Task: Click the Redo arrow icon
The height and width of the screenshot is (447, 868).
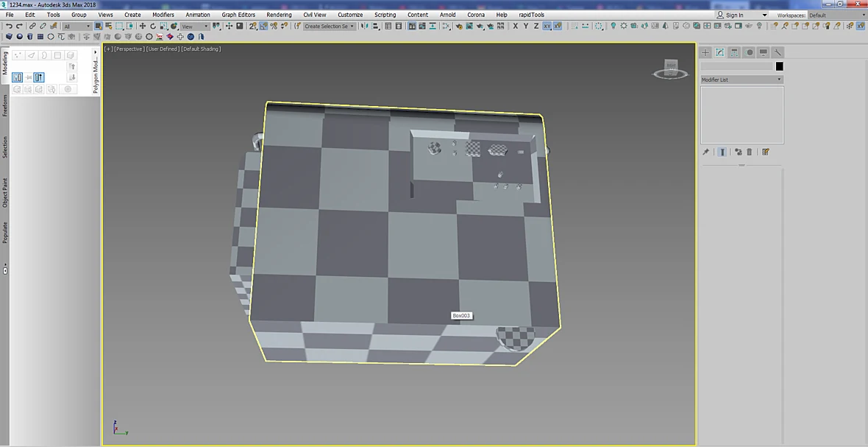Action: point(19,26)
